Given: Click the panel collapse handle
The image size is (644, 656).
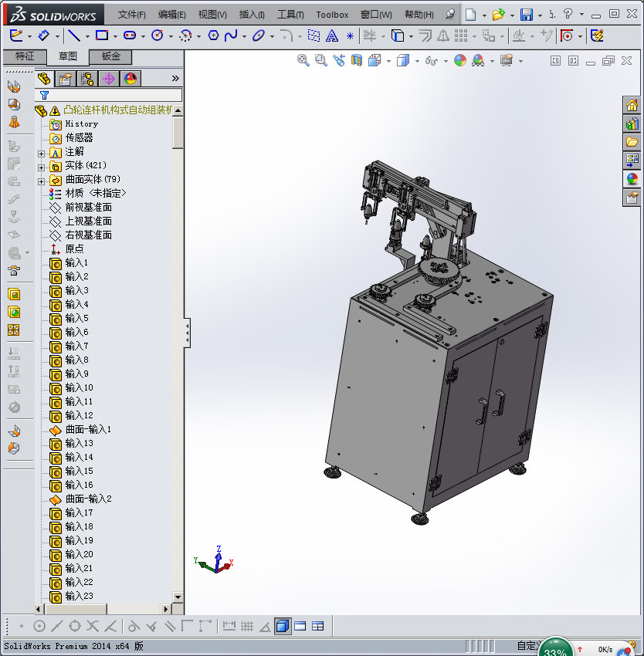Looking at the screenshot, I should pyautogui.click(x=188, y=333).
